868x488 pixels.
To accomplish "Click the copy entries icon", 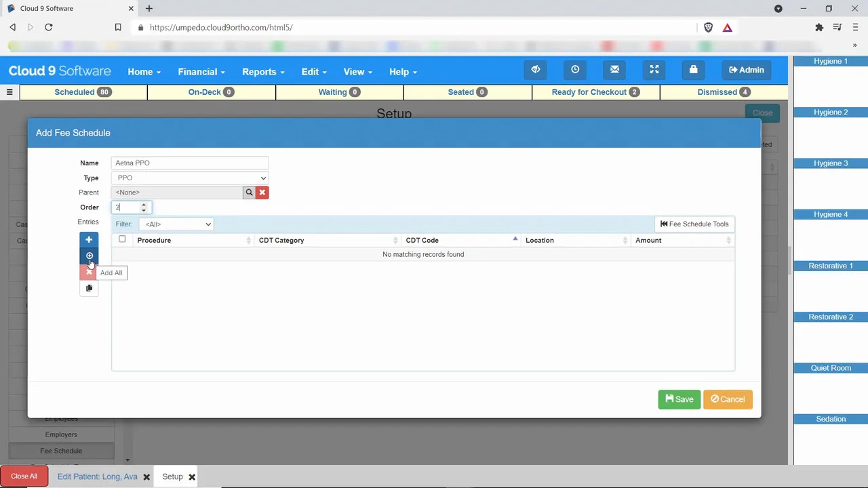I will [x=89, y=288].
